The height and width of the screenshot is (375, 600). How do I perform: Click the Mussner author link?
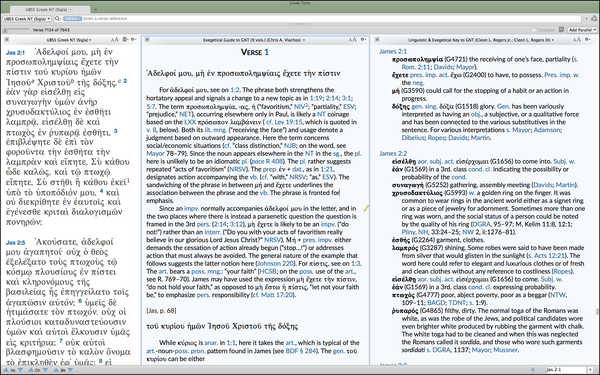(x=505, y=350)
